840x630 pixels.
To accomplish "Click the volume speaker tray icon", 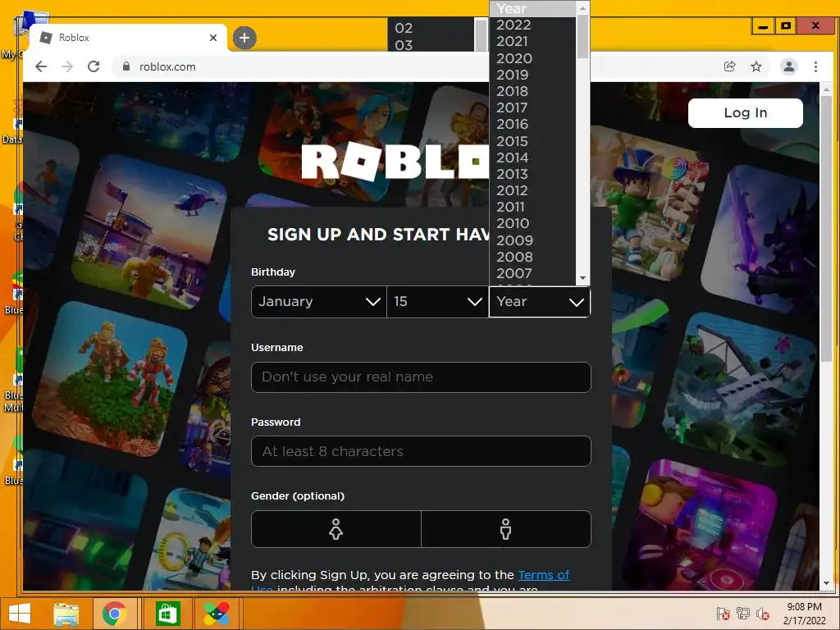I will coord(762,614).
